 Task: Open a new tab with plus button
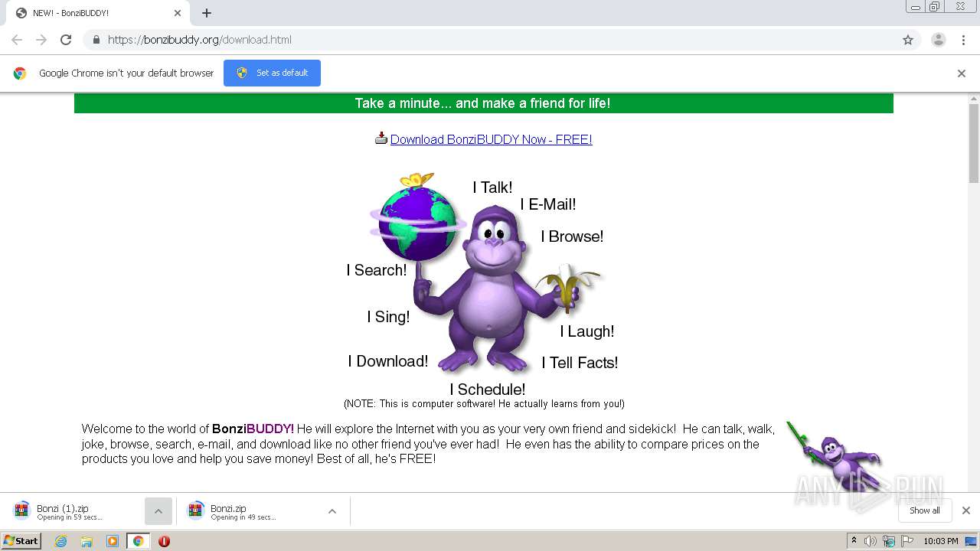coord(207,13)
